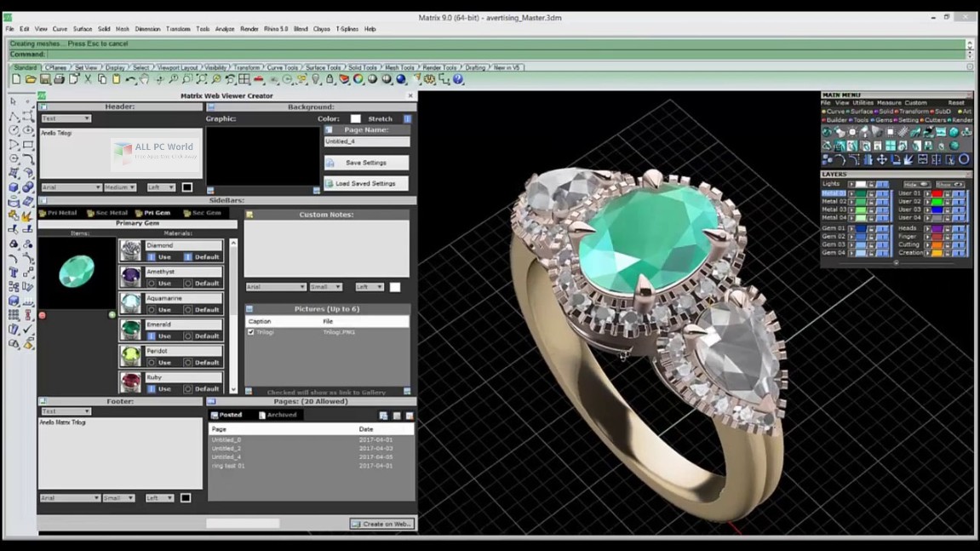Select the Text T tool in left toolbar
The width and height of the screenshot is (980, 551).
click(x=13, y=273)
